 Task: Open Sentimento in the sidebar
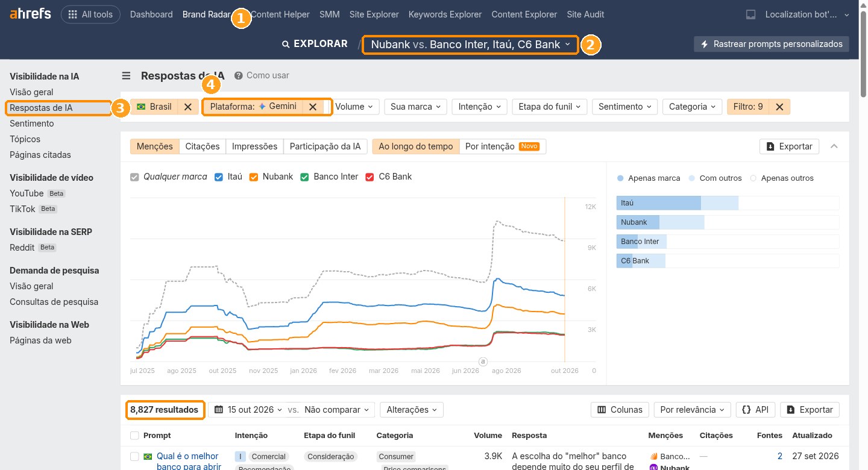(x=32, y=124)
